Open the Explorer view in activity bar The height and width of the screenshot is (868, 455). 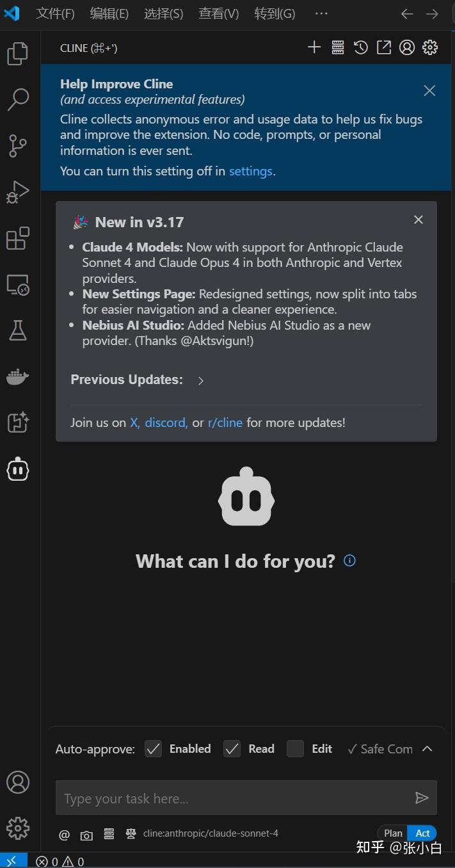(x=18, y=54)
